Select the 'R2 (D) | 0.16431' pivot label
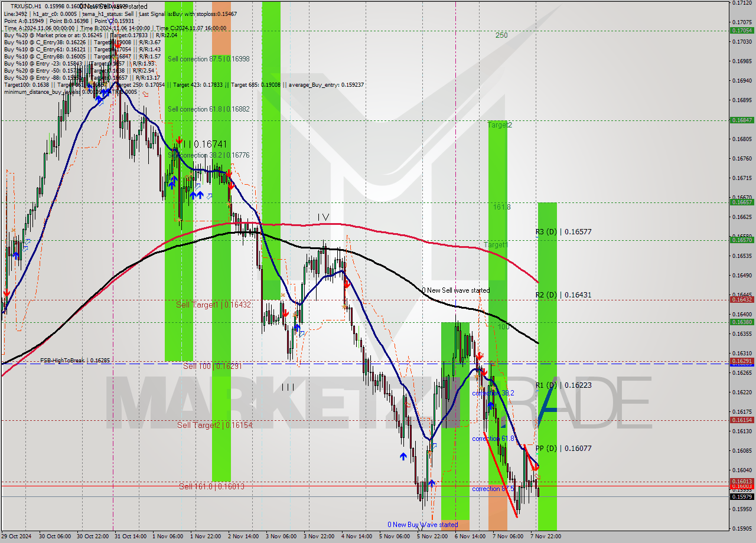This screenshot has height=543, width=756. (563, 295)
